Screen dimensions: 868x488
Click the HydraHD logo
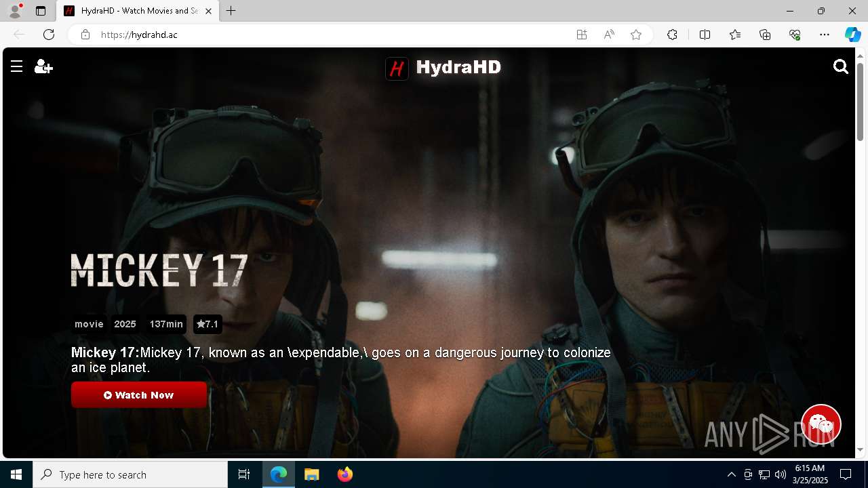443,68
